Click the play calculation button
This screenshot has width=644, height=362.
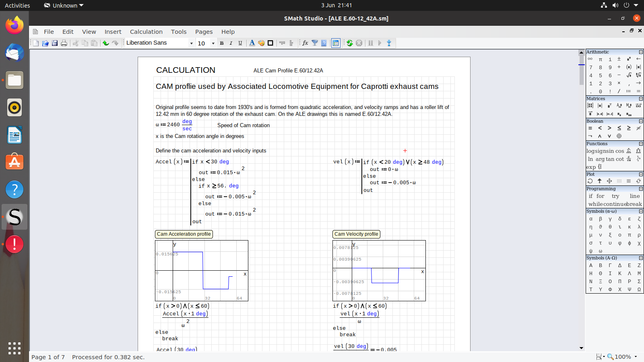[380, 43]
